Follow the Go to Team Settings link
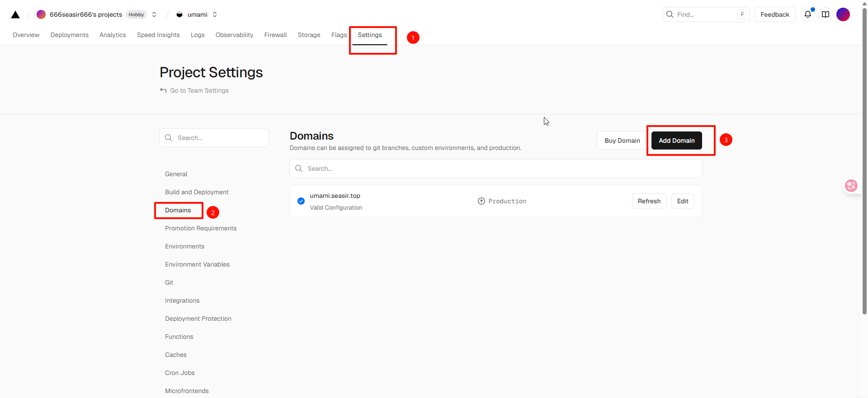 click(x=199, y=90)
